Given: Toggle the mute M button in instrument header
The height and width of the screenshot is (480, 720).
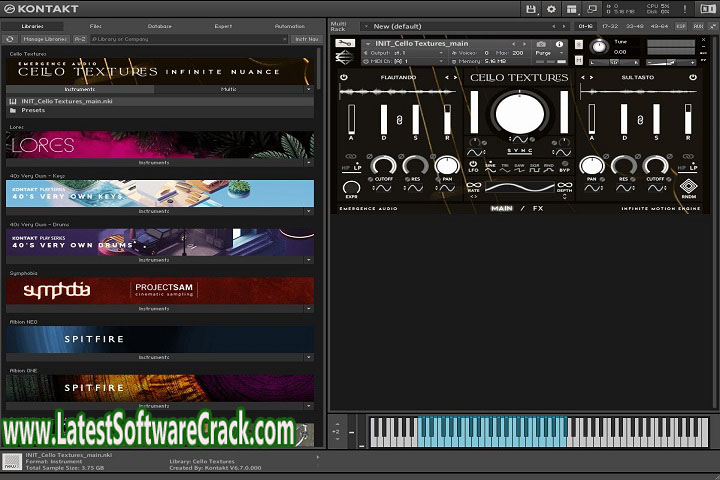Looking at the screenshot, I should (579, 60).
